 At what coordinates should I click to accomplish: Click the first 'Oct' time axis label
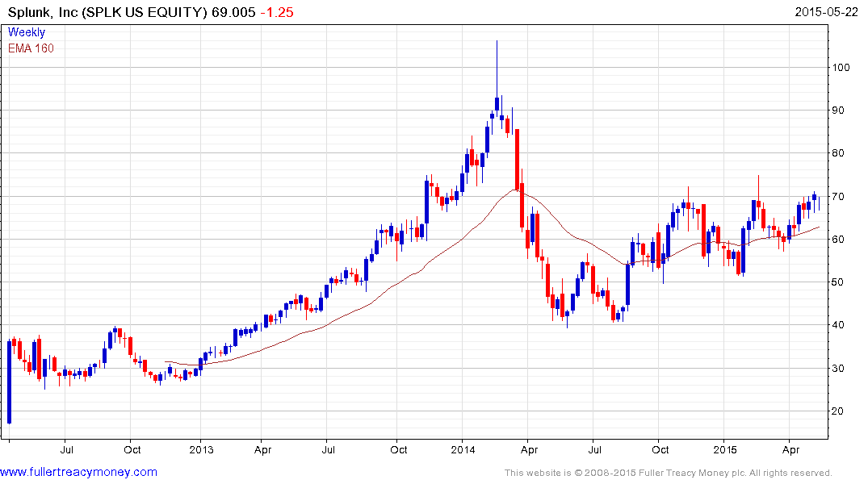[x=132, y=449]
